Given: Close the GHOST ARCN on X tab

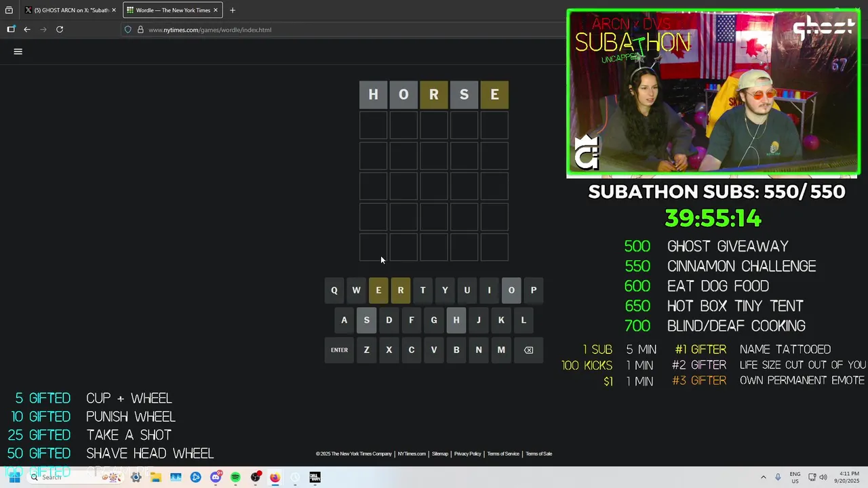Looking at the screenshot, I should pos(114,10).
